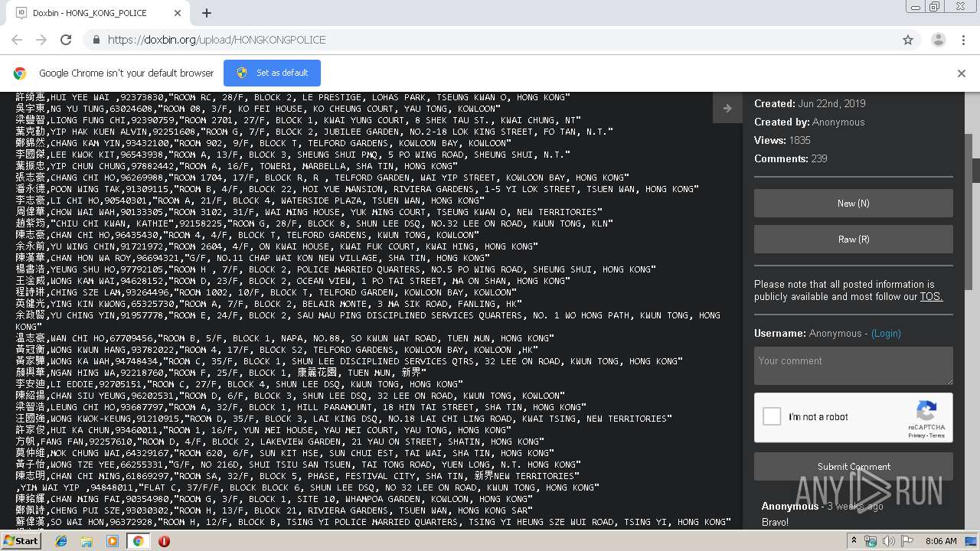The height and width of the screenshot is (551, 980).
Task: Select the Created by: Anonymous text
Action: (x=809, y=122)
